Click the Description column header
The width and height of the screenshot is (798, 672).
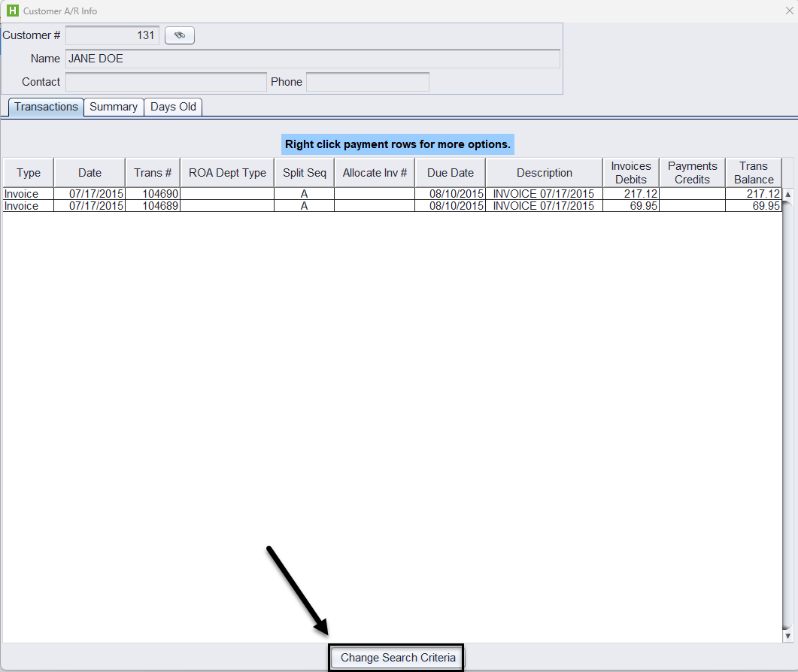(544, 173)
